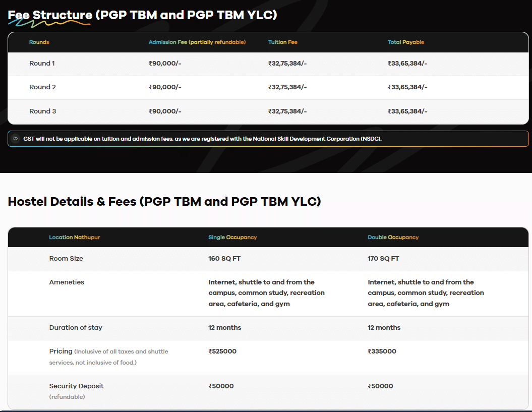The image size is (532, 412).
Task: Click the Single Occupancy column header
Action: (232, 238)
